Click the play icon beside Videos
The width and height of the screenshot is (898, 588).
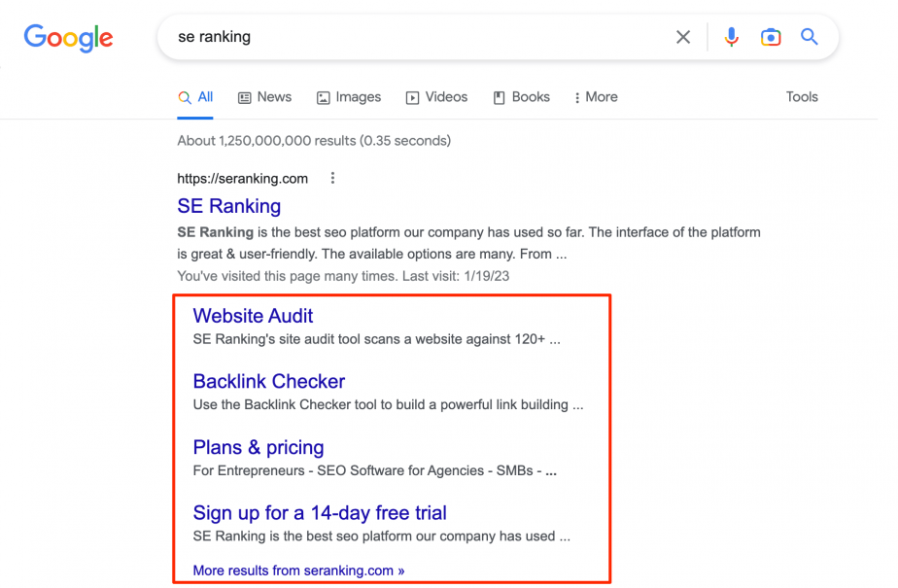tap(412, 97)
